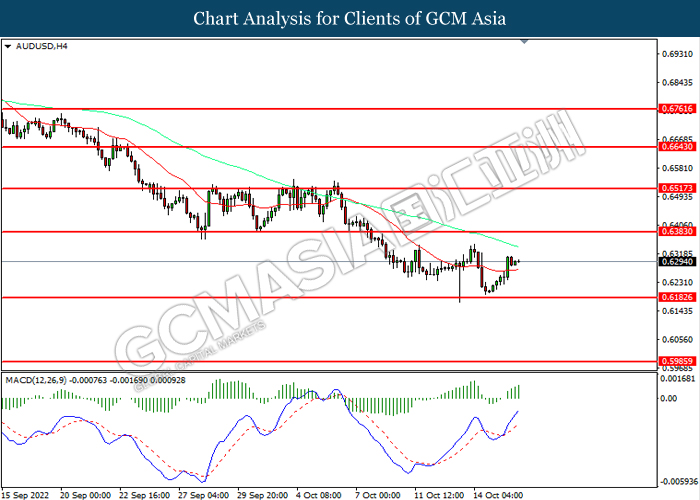The height and width of the screenshot is (500, 700).
Task: Click the 0.60560 price axis value
Action: 678,340
